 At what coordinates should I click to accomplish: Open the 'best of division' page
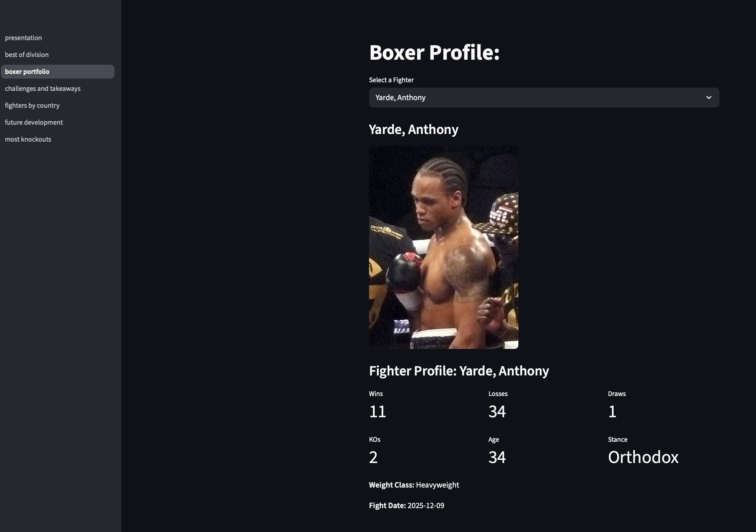coord(27,54)
